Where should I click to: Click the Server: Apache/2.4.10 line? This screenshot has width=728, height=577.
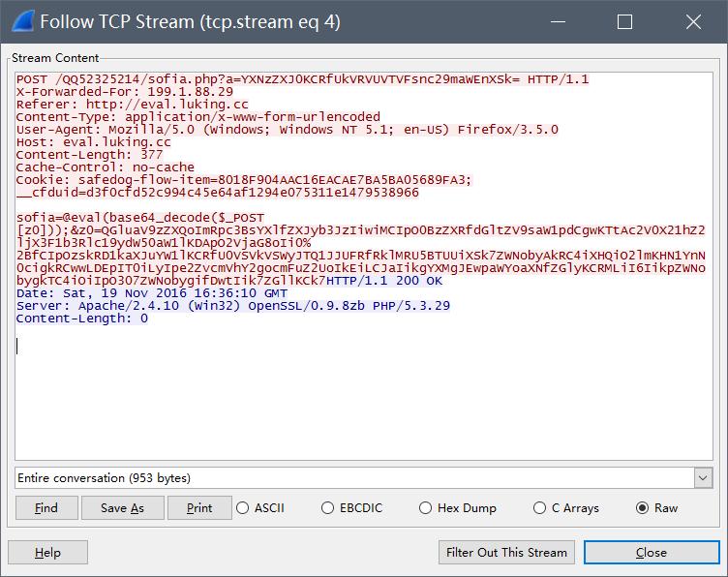click(x=233, y=306)
